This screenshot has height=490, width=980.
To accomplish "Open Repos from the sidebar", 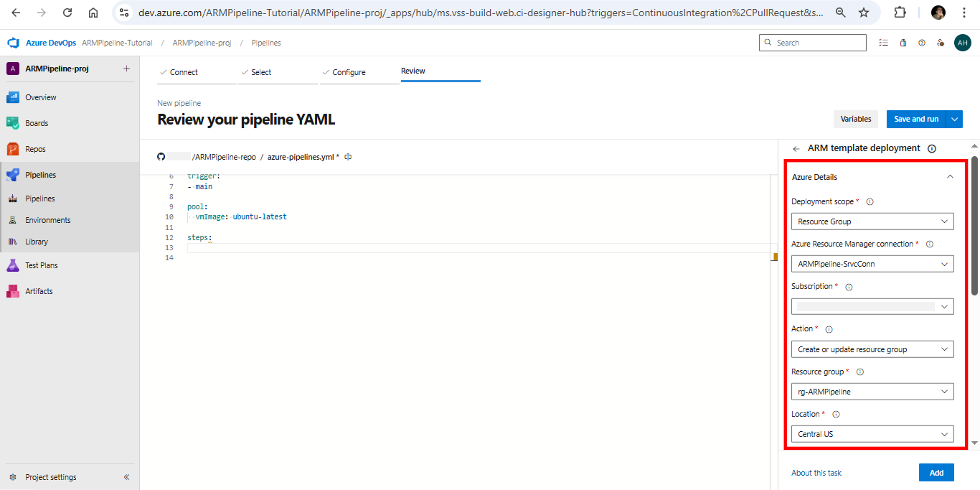I will pos(35,148).
